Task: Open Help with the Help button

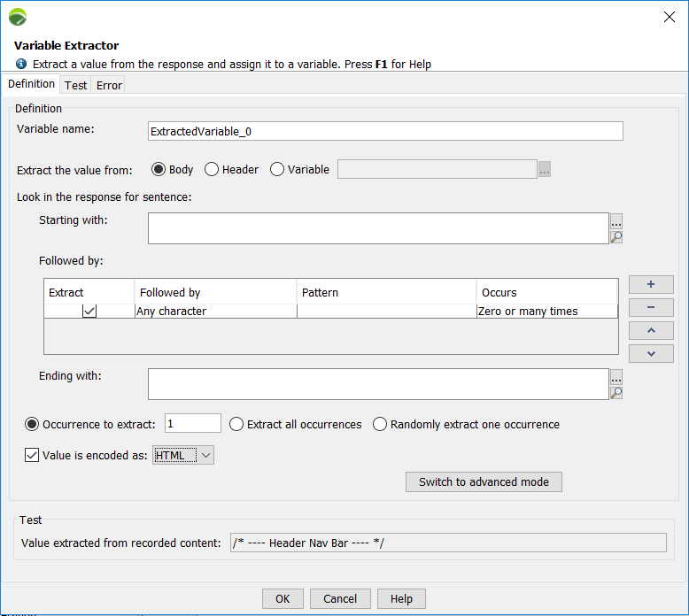Action: [x=401, y=599]
